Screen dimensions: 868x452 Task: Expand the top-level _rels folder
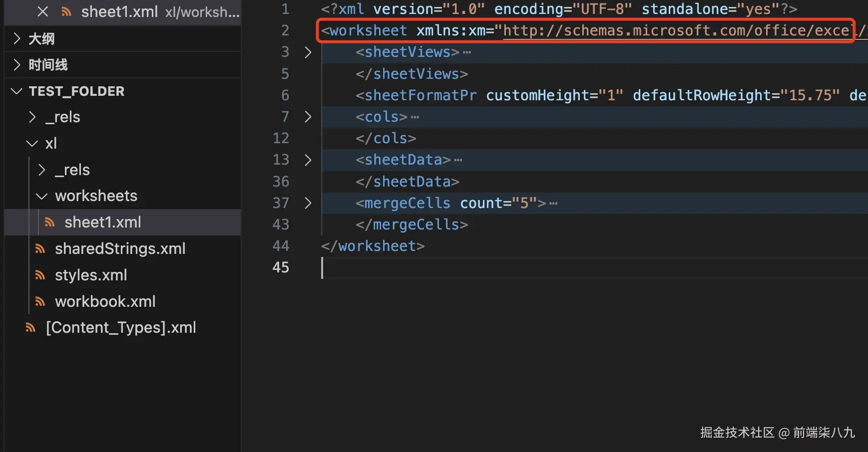(32, 117)
